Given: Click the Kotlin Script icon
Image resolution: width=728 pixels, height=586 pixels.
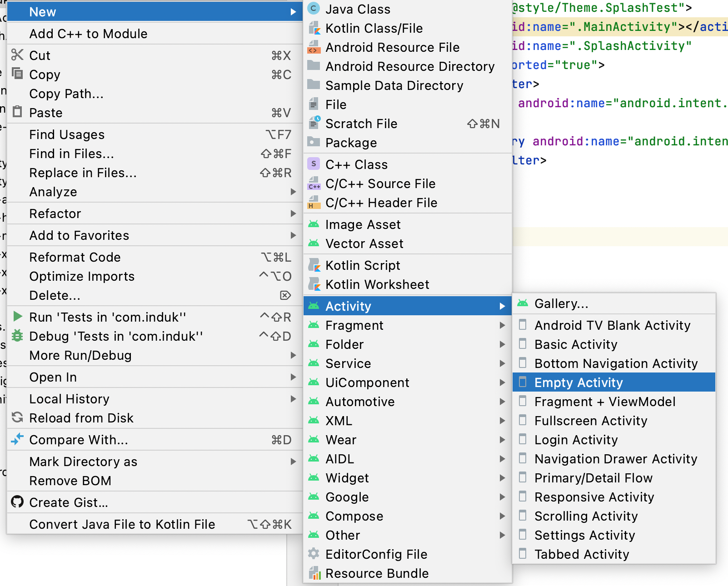Looking at the screenshot, I should pos(314,265).
